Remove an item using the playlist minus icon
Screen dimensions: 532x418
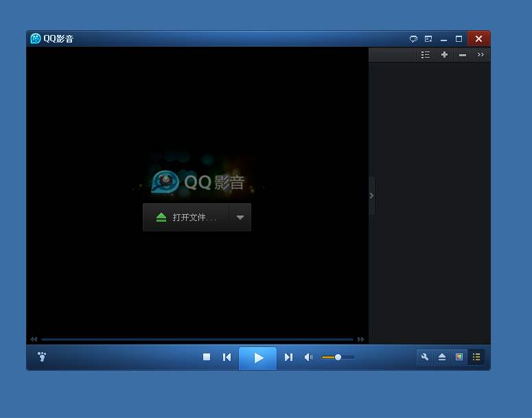pos(462,55)
